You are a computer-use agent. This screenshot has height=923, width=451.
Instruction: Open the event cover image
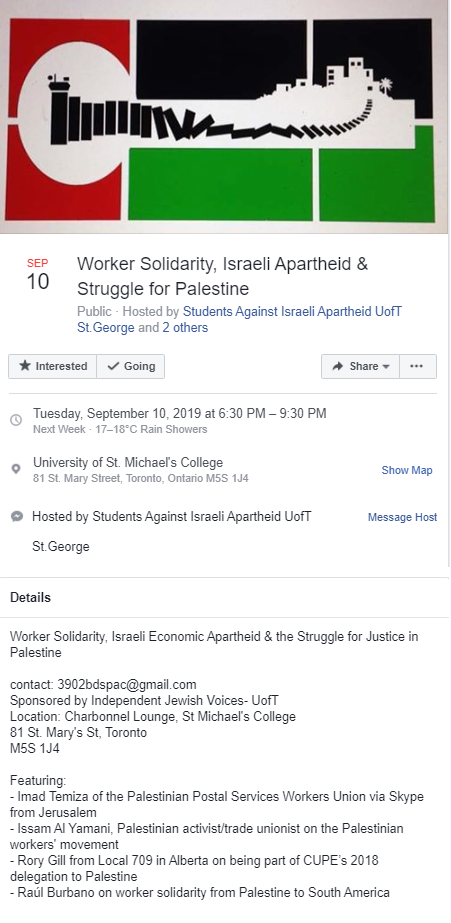pos(224,117)
